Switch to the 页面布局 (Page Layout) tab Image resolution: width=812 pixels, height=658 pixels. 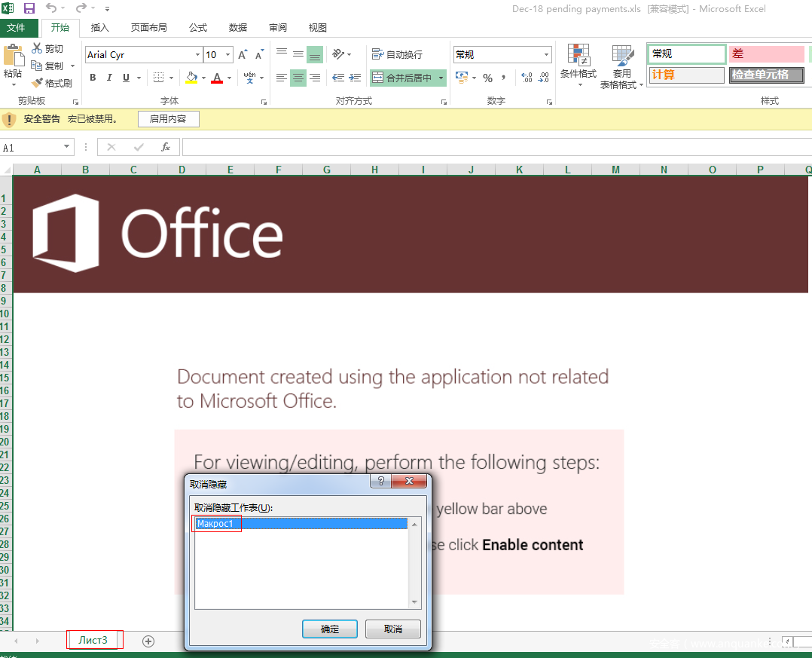(x=149, y=27)
